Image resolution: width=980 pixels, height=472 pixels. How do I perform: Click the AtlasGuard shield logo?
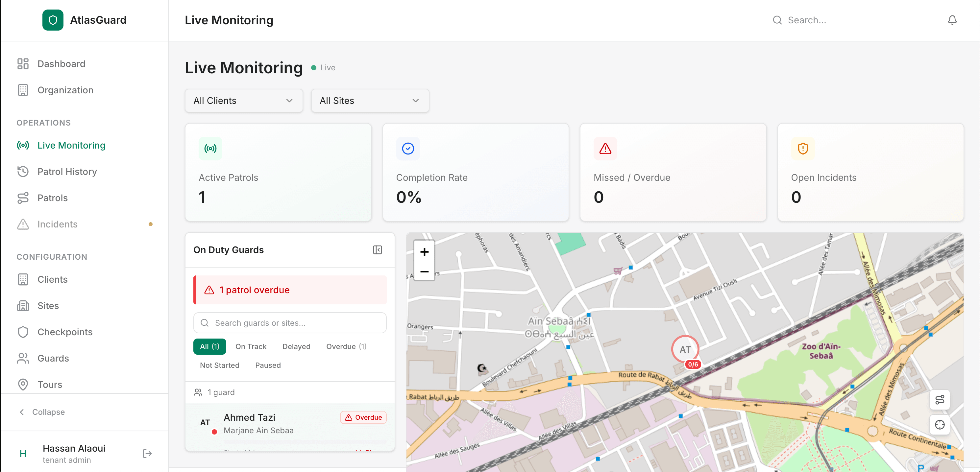[x=53, y=20]
